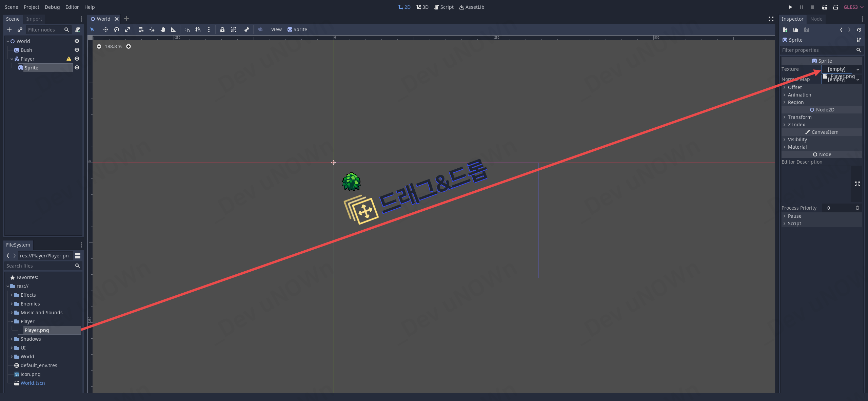Instance a child scene with link icon
Screen dimensions: 868x401
coord(20,30)
